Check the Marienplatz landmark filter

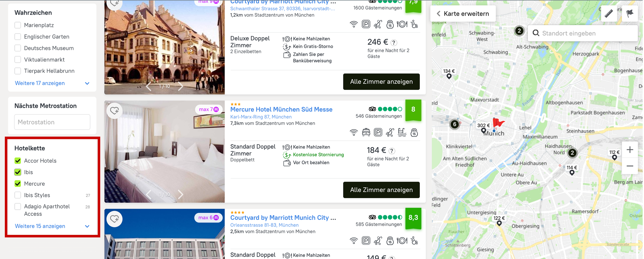point(18,25)
